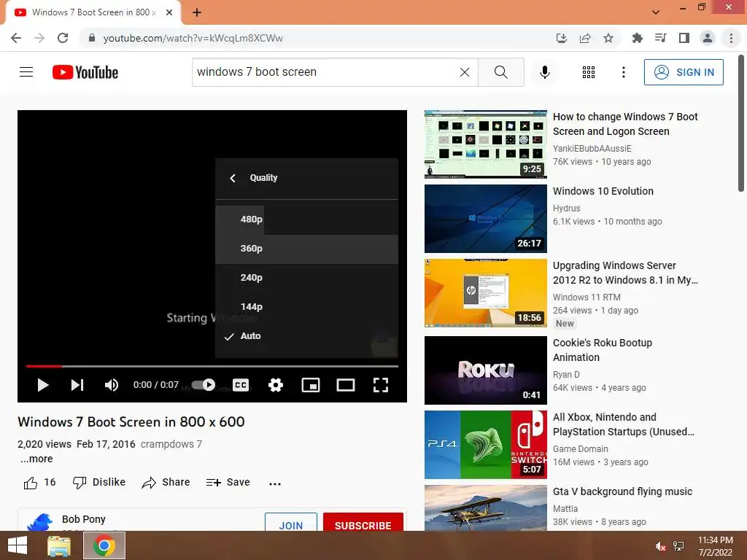747x560 pixels.
Task: Open the crampdows 7 hashtag link
Action: tap(171, 444)
